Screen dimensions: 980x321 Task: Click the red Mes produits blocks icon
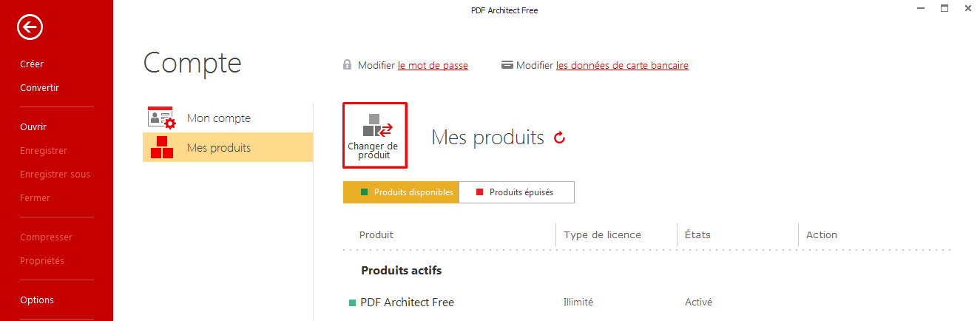pyautogui.click(x=161, y=147)
